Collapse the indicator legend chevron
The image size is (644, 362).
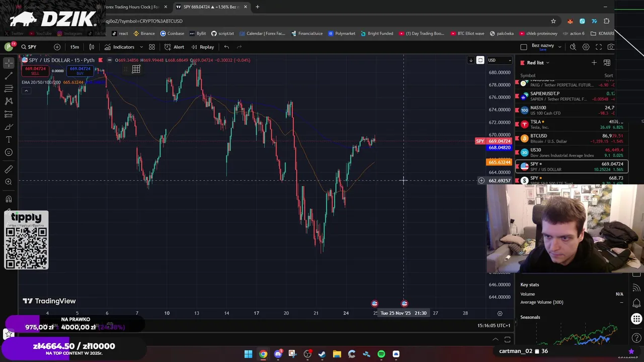click(26, 90)
